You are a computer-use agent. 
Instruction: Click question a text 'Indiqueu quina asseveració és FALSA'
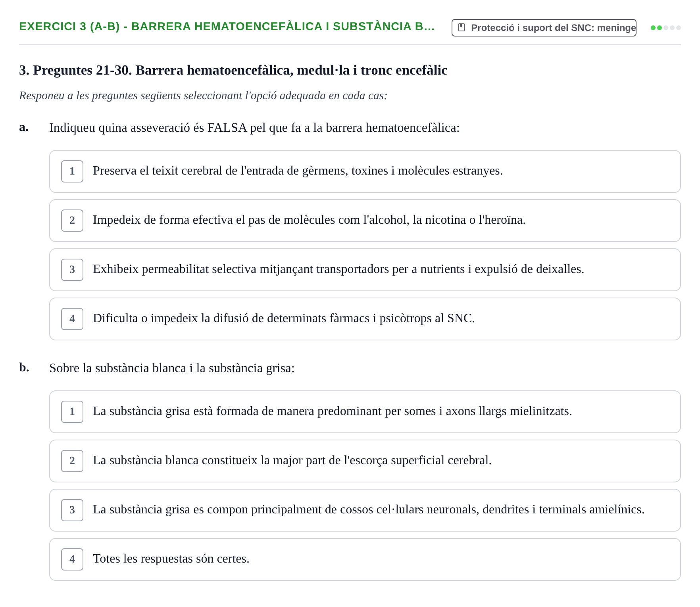[x=254, y=128]
